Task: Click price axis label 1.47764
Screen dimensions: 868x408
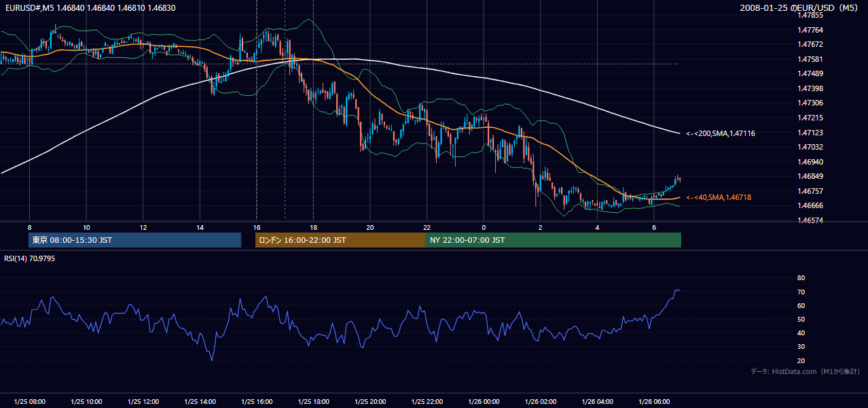Action: point(811,30)
